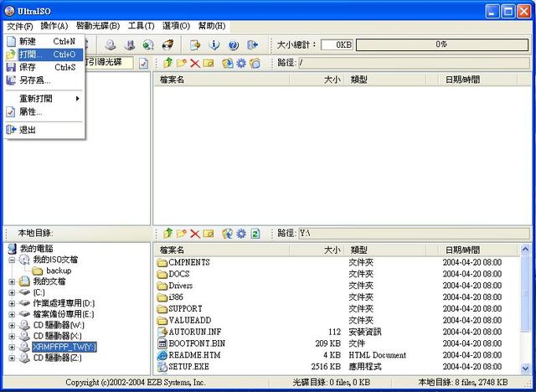Expand the CD 驅動器(X:) node
The width and height of the screenshot is (536, 392).
[12, 336]
